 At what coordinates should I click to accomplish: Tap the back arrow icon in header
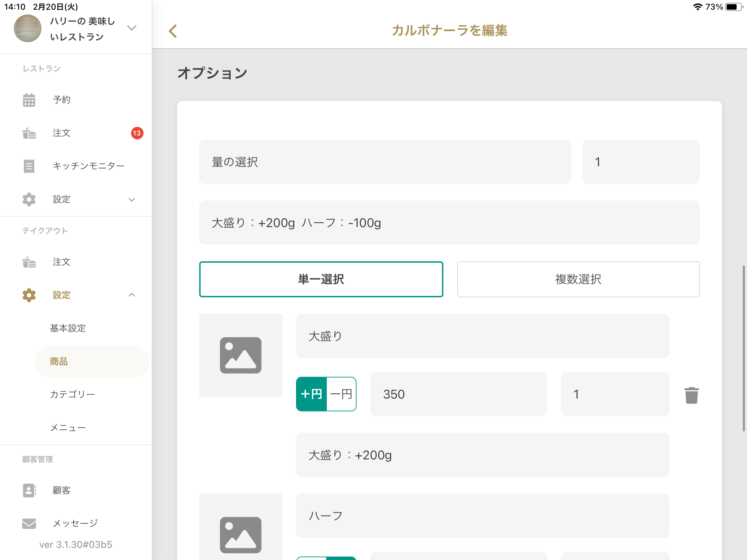(x=173, y=31)
